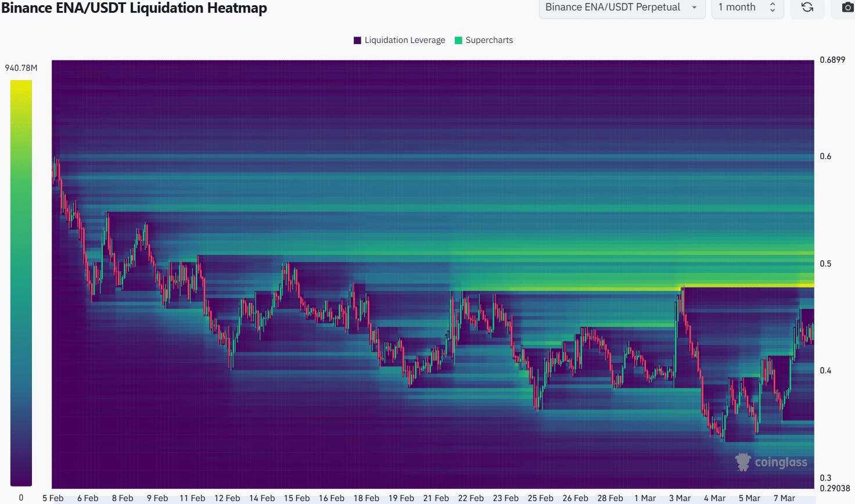
Task: Click the 0.4 price axis label
Action: (x=825, y=370)
